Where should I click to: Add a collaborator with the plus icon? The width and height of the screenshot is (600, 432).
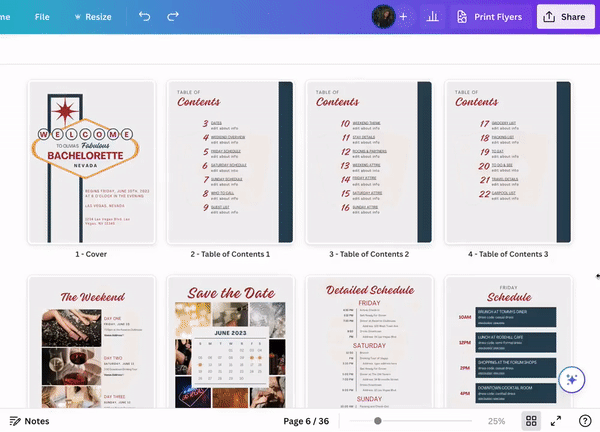(x=404, y=17)
